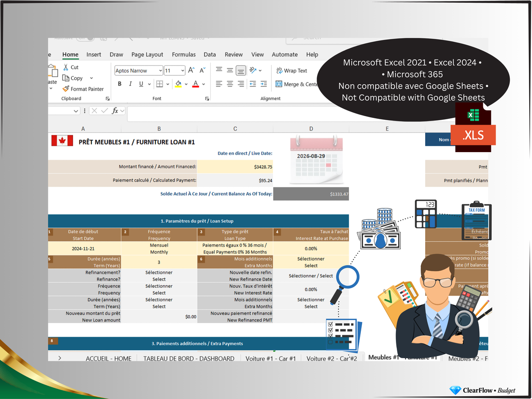Open the Automate ribbon tab

[285, 55]
